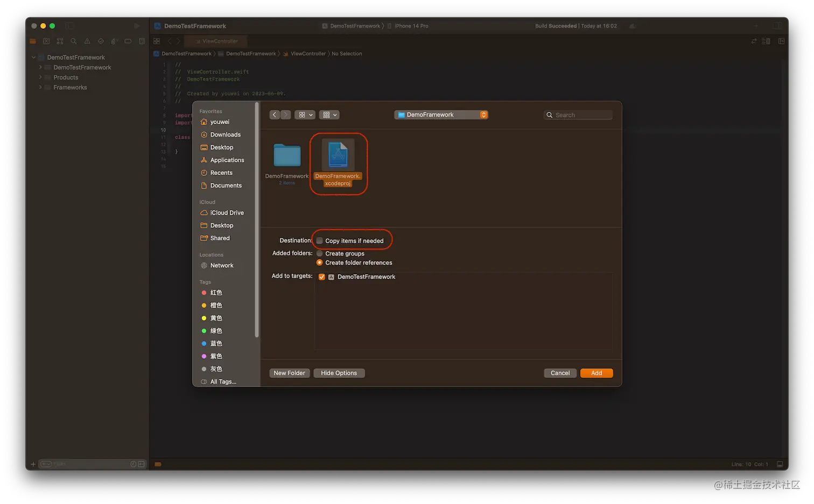Open the Report navigator in Xcode
This screenshot has width=814, height=504.
(x=142, y=41)
